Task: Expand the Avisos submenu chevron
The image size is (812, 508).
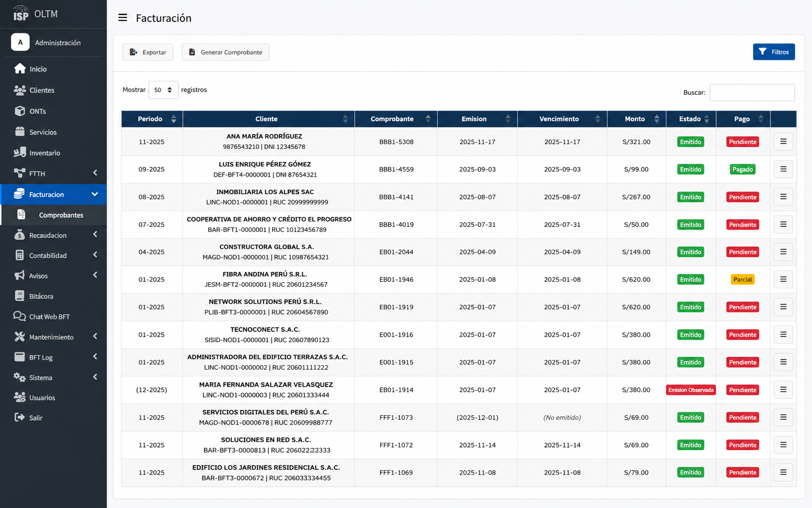Action: click(95, 276)
